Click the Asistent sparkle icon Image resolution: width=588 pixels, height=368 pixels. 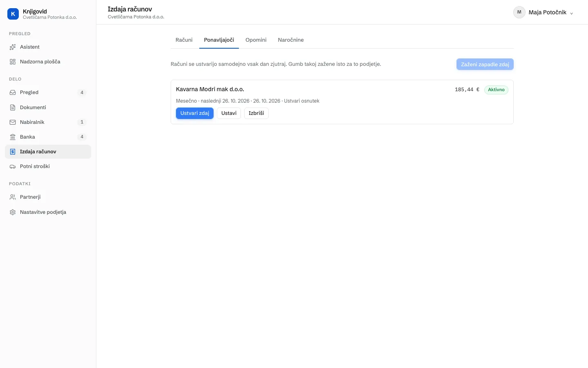13,47
